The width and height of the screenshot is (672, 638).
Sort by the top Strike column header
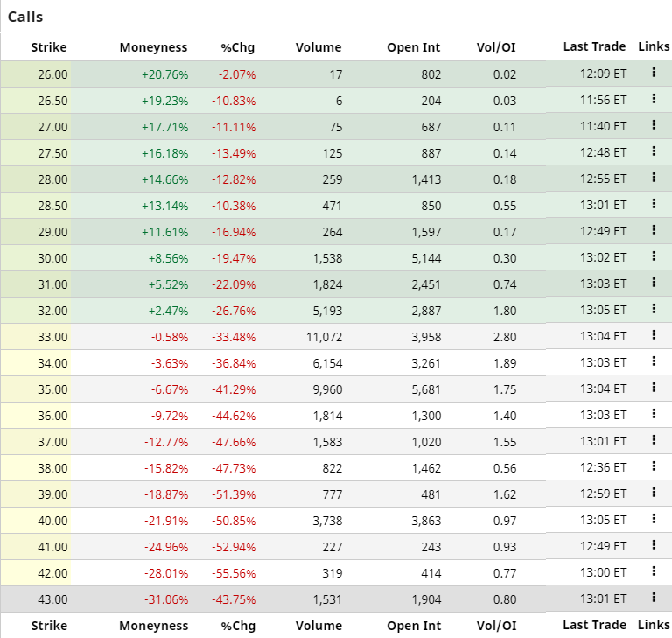tap(49, 47)
